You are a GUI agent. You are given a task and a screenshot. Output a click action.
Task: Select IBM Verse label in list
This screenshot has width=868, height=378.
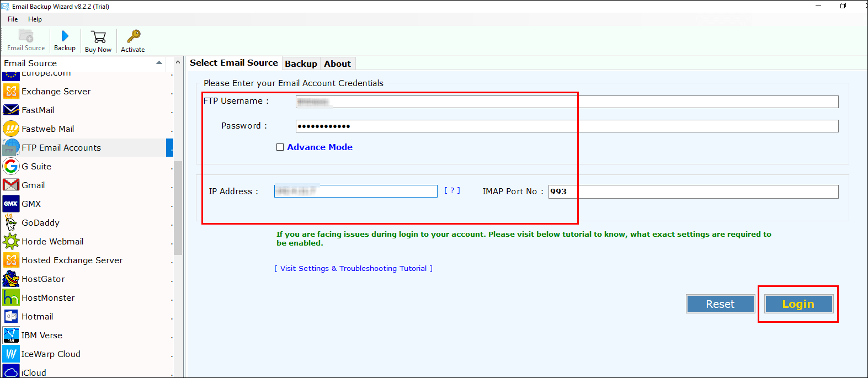pos(42,336)
